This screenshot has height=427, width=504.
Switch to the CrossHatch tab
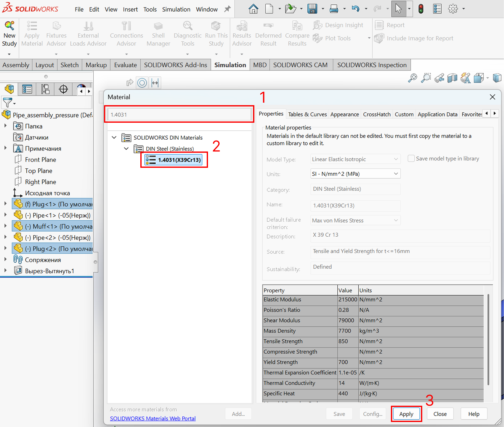point(377,114)
